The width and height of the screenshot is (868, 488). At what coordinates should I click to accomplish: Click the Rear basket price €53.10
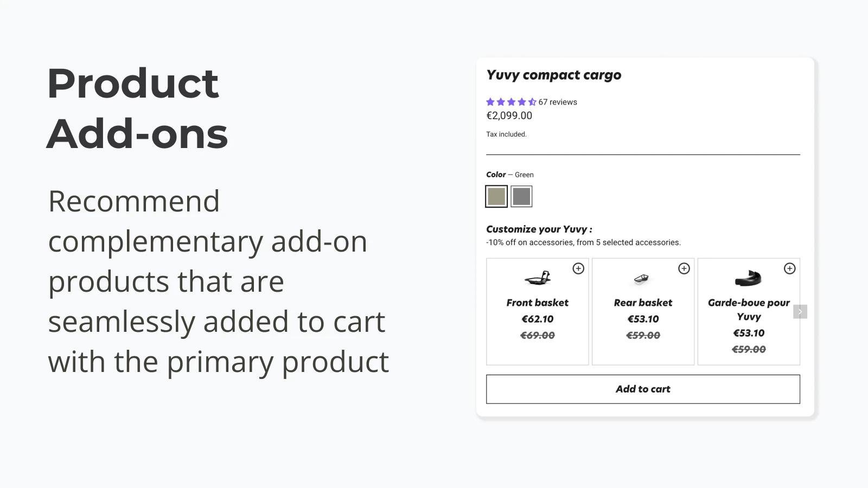(643, 319)
